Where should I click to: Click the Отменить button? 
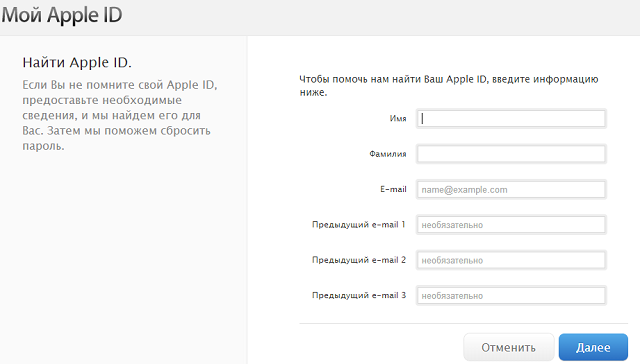509,347
